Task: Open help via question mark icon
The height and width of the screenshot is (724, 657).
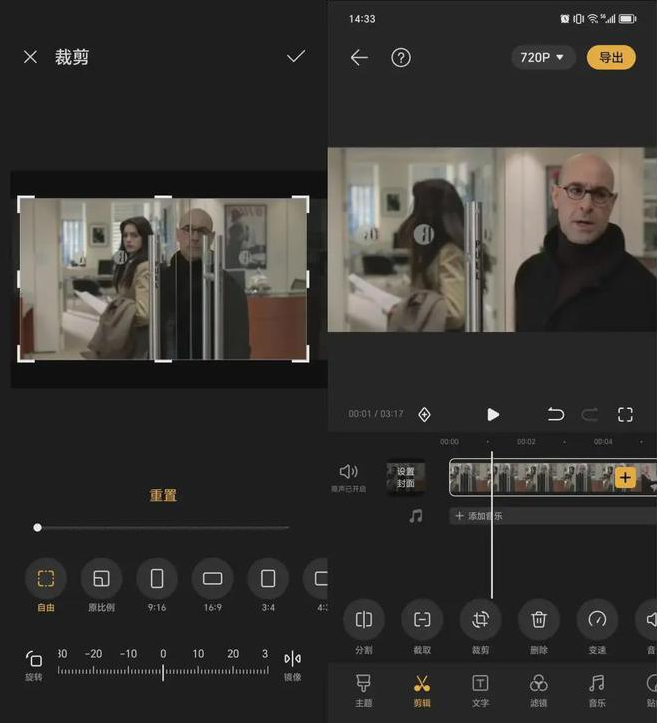Action: (x=401, y=58)
